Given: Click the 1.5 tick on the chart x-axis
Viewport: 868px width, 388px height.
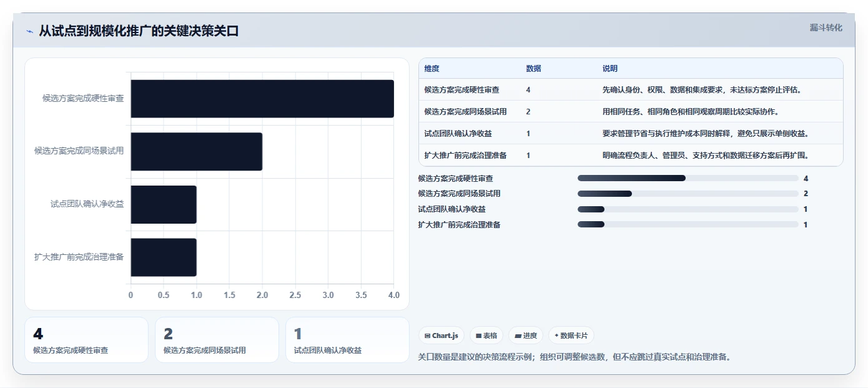Looking at the screenshot, I should point(229,295).
